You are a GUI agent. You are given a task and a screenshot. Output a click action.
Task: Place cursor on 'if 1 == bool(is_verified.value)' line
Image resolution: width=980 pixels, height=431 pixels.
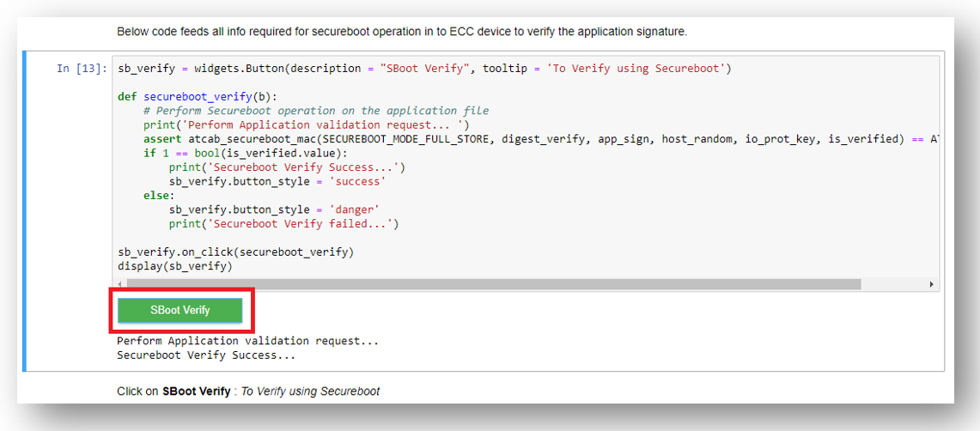pyautogui.click(x=249, y=153)
